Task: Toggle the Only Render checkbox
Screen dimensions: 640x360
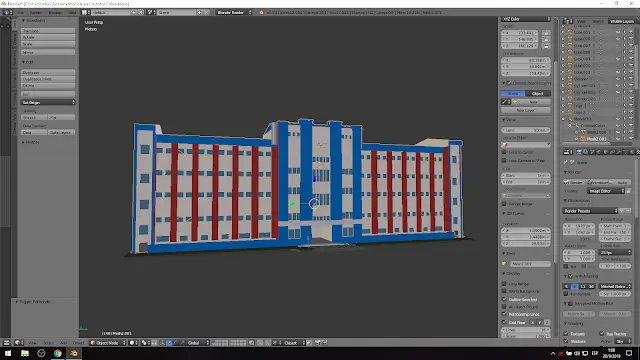Action: (x=504, y=283)
